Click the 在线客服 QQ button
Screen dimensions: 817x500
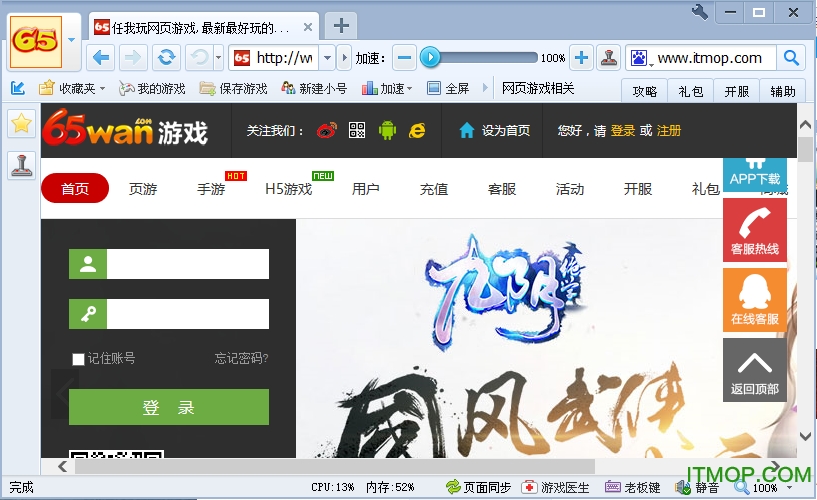(754, 300)
